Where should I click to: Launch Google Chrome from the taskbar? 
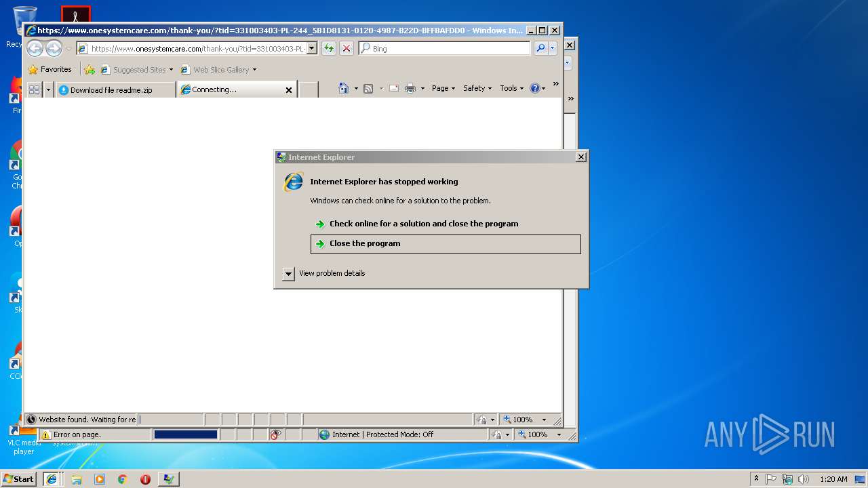tap(123, 479)
